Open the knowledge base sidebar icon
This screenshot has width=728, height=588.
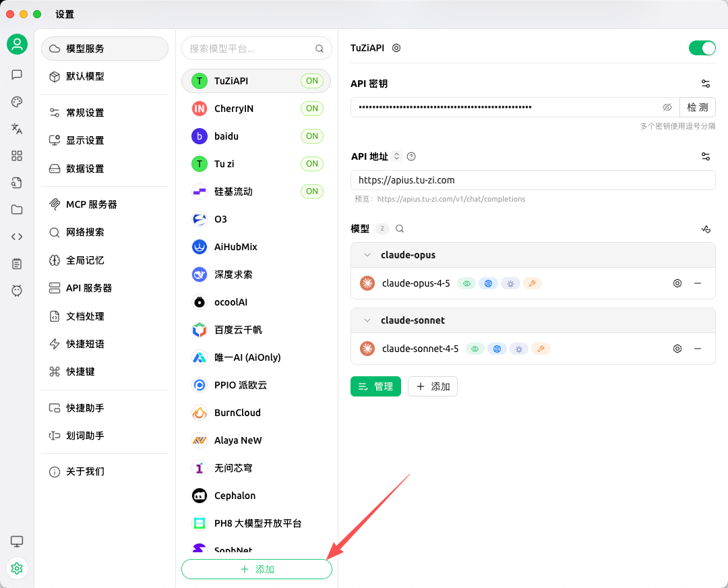[17, 183]
